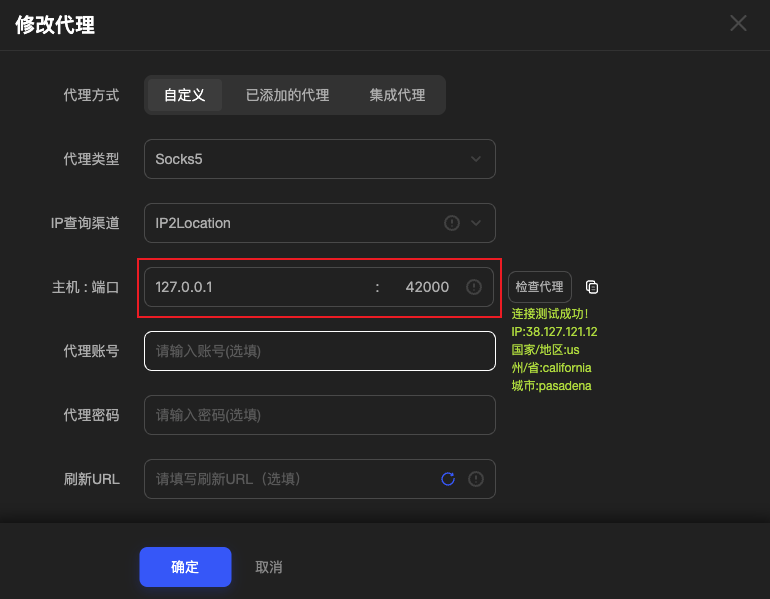770x599 pixels.
Task: Click info icon next to port 42000
Action: click(473, 287)
